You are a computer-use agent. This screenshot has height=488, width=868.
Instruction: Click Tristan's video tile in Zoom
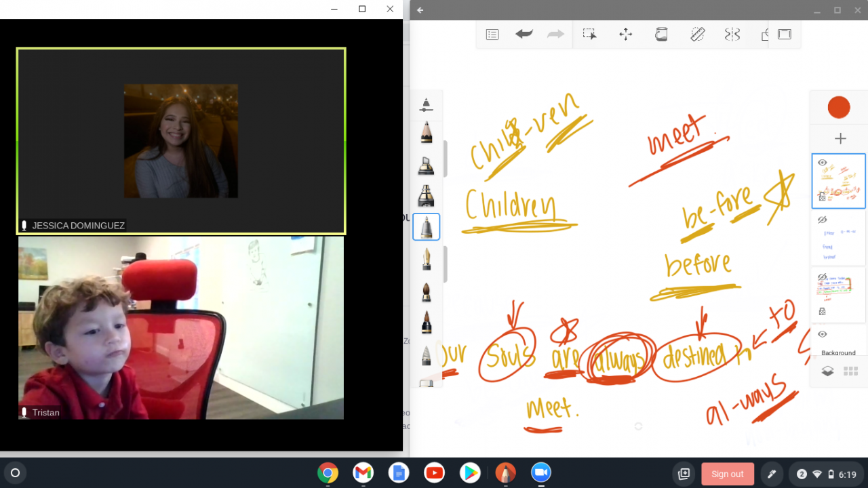pyautogui.click(x=181, y=328)
